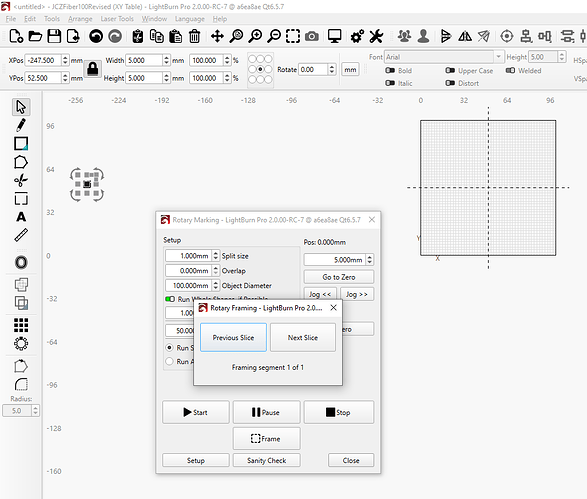The image size is (587, 499).
Task: Activate the Text tool
Action: pos(21,217)
